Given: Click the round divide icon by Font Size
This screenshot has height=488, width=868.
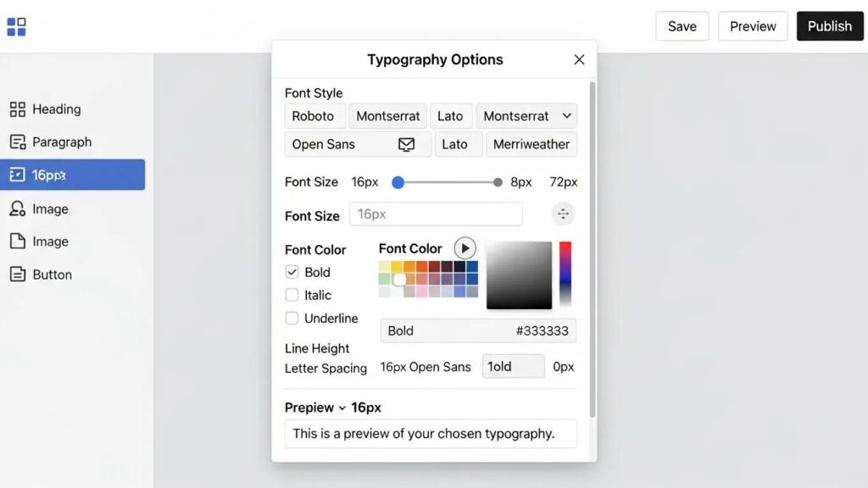Looking at the screenshot, I should point(563,213).
